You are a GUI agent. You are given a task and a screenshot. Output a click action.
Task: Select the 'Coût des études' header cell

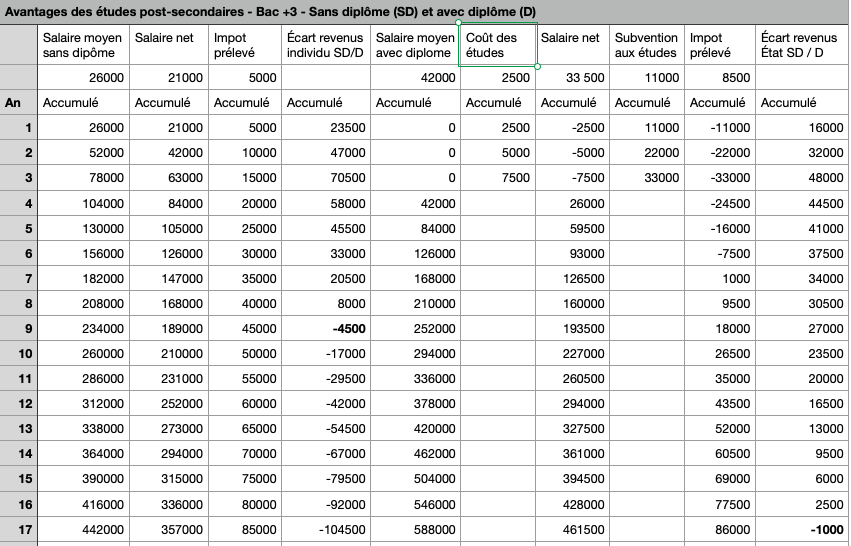(497, 45)
